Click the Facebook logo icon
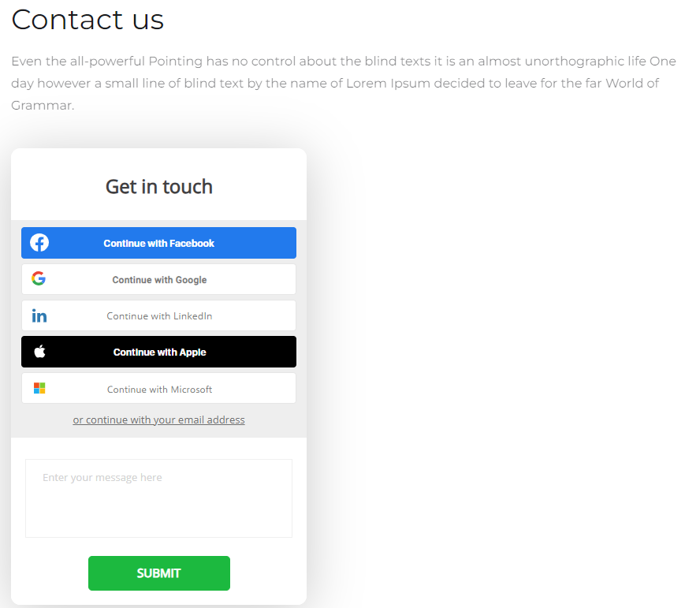 [x=39, y=243]
